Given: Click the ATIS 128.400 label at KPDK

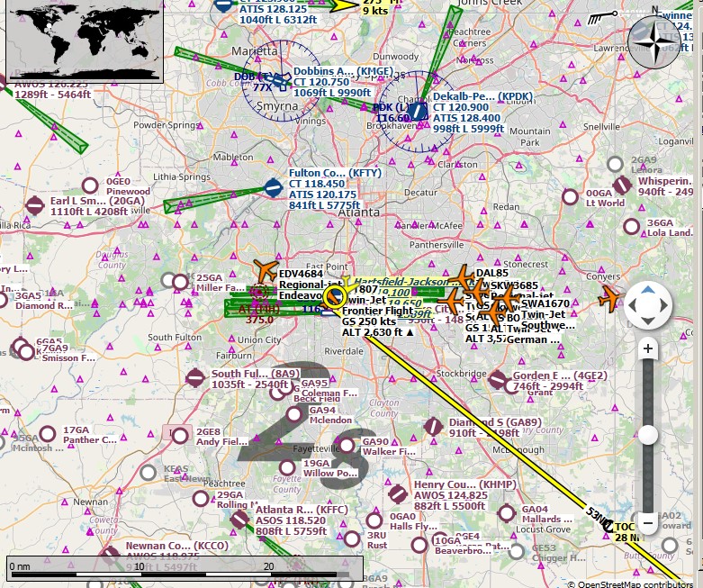Looking at the screenshot, I should (466, 118).
